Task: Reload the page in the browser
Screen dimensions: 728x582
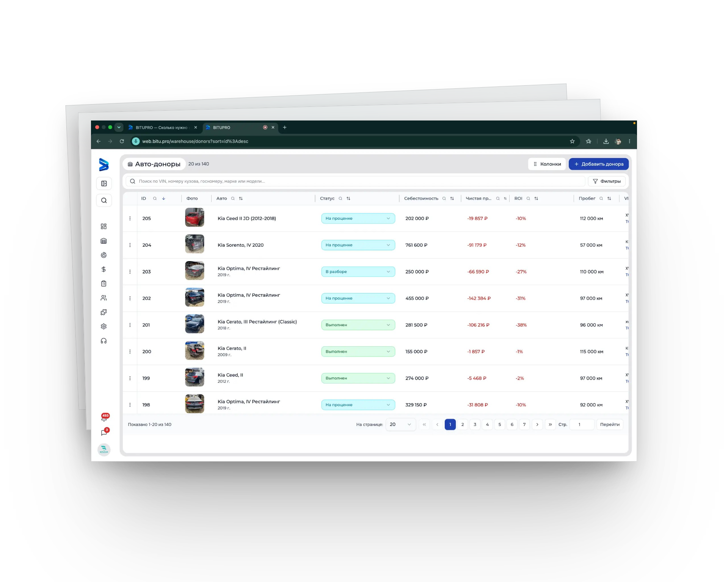Action: pos(122,141)
